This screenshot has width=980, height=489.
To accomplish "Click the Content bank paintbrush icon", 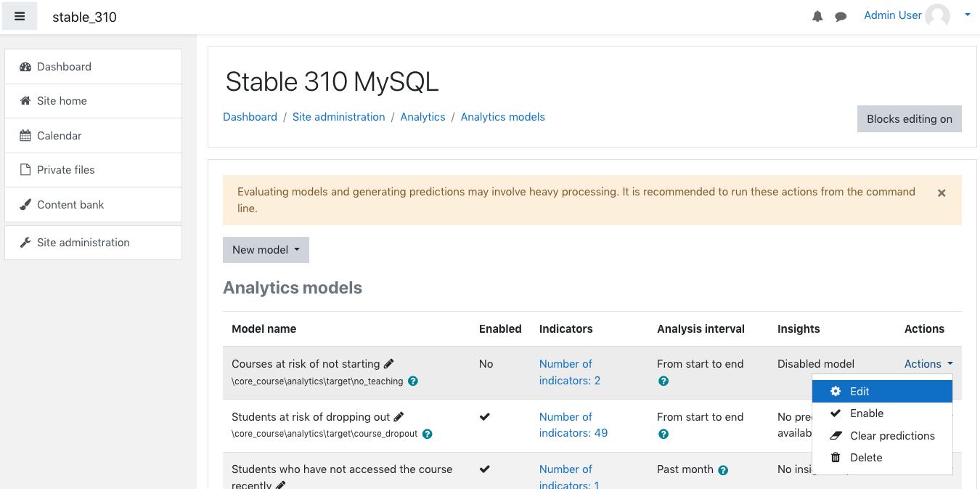I will (x=25, y=205).
